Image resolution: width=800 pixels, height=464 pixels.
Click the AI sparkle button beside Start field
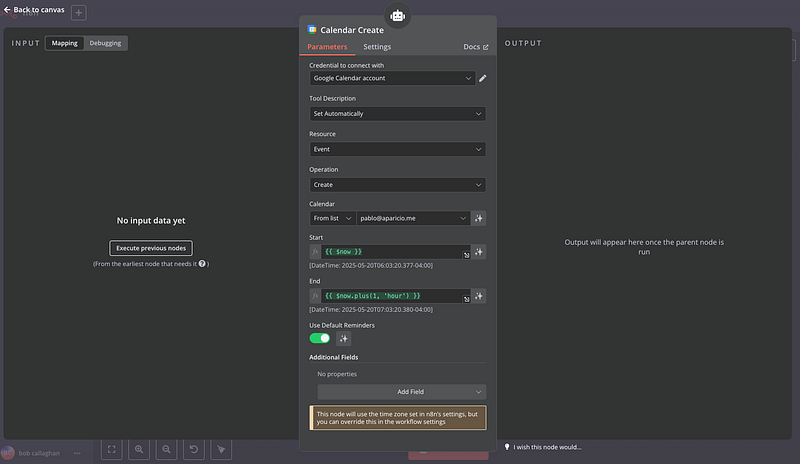point(479,252)
